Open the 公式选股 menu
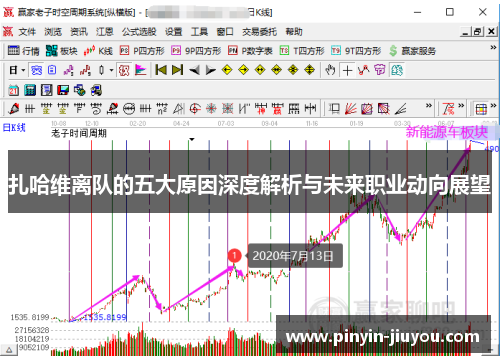The width and height of the screenshot is (500, 362). [x=139, y=32]
